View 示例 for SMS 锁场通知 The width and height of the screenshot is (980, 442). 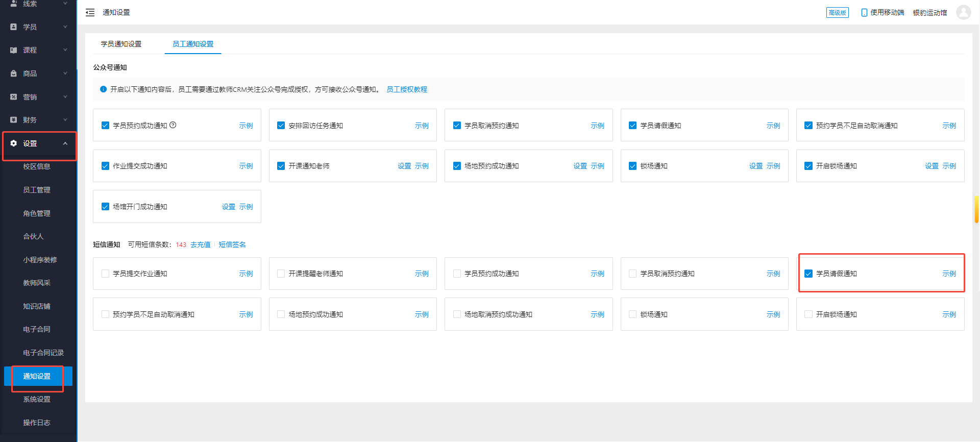pyautogui.click(x=773, y=314)
